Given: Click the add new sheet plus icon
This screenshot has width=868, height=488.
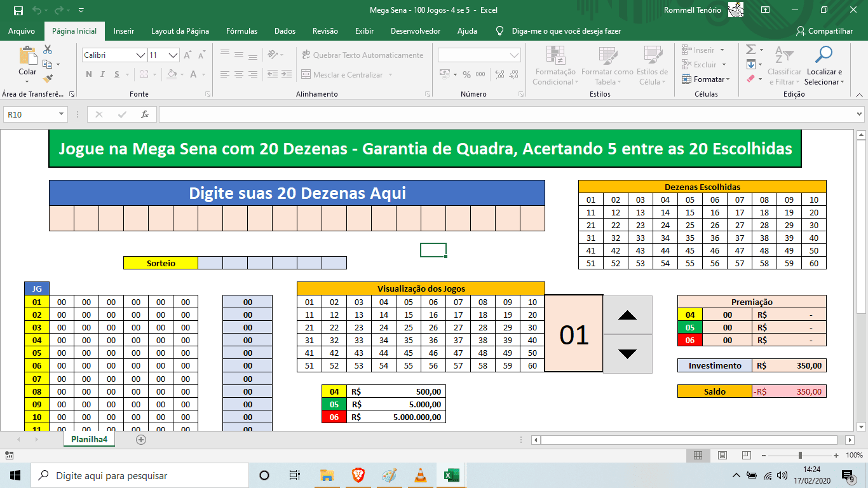Looking at the screenshot, I should point(141,439).
